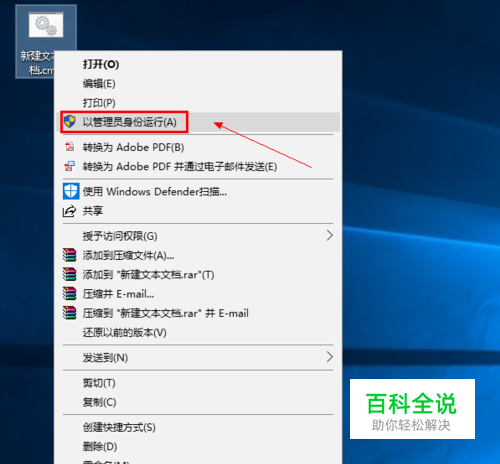Choose 转换为 Adobe PDF(B)
The width and height of the screenshot is (500, 464).
point(198,147)
